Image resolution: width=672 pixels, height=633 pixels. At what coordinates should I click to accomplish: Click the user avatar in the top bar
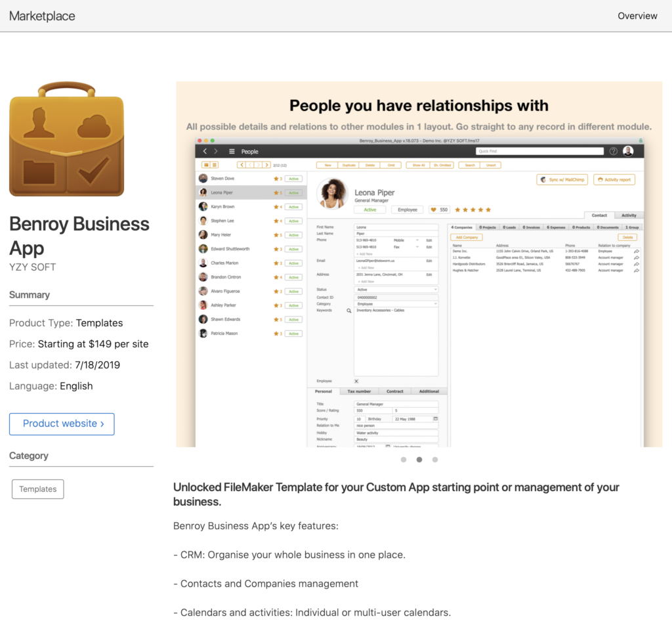(x=628, y=151)
